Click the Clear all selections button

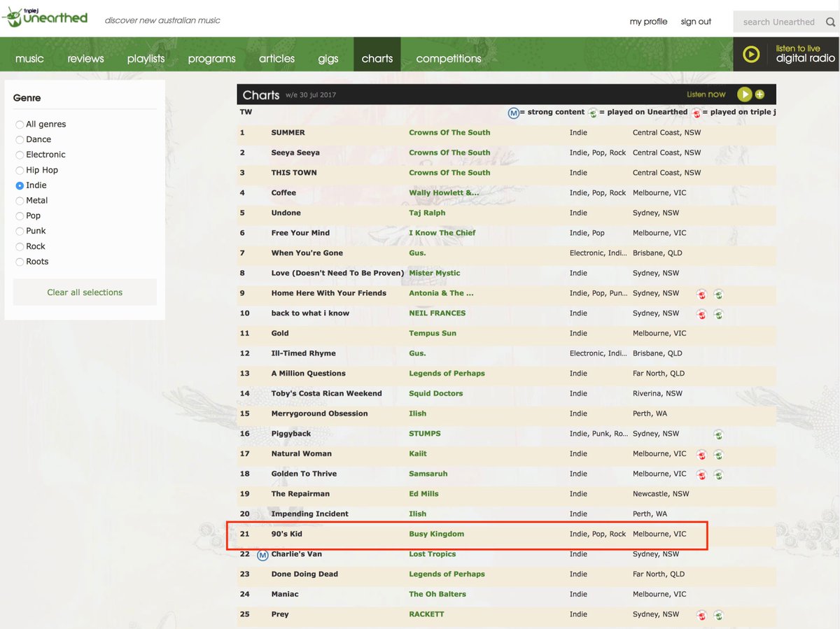85,292
